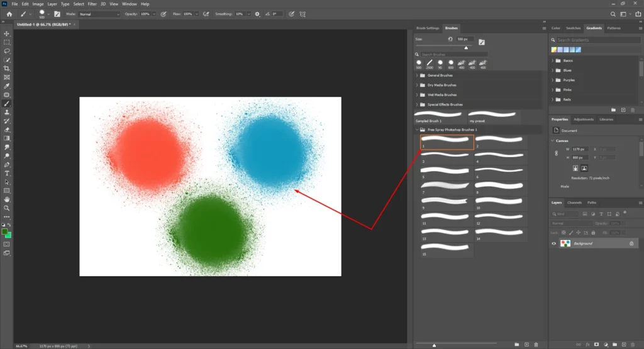
Task: Create new layer from Layers panel footer
Action: click(624, 345)
